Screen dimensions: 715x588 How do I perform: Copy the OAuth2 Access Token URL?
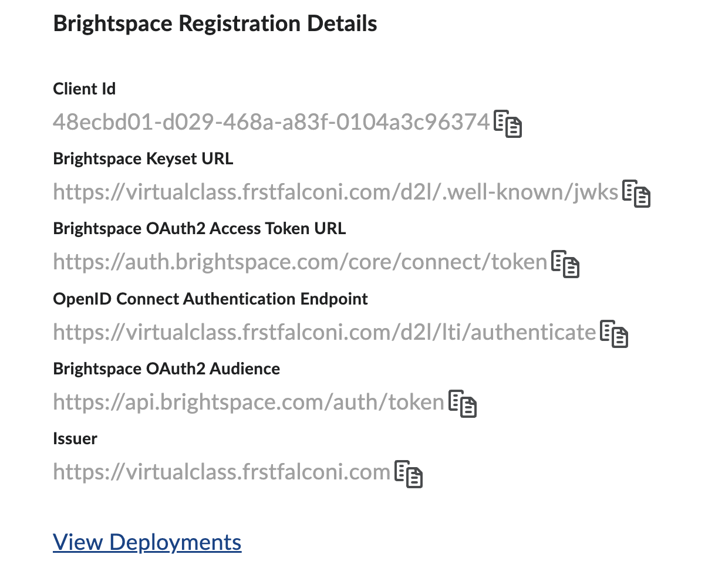(565, 263)
